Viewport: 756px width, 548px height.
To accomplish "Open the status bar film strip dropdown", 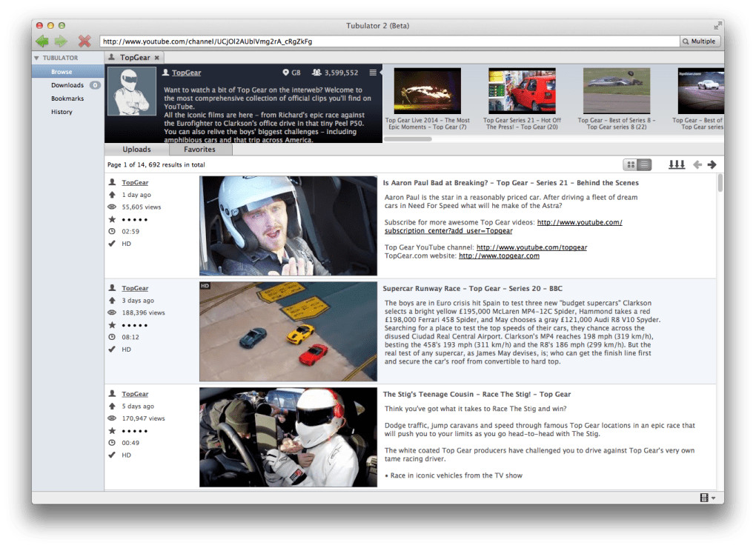I will 707,498.
